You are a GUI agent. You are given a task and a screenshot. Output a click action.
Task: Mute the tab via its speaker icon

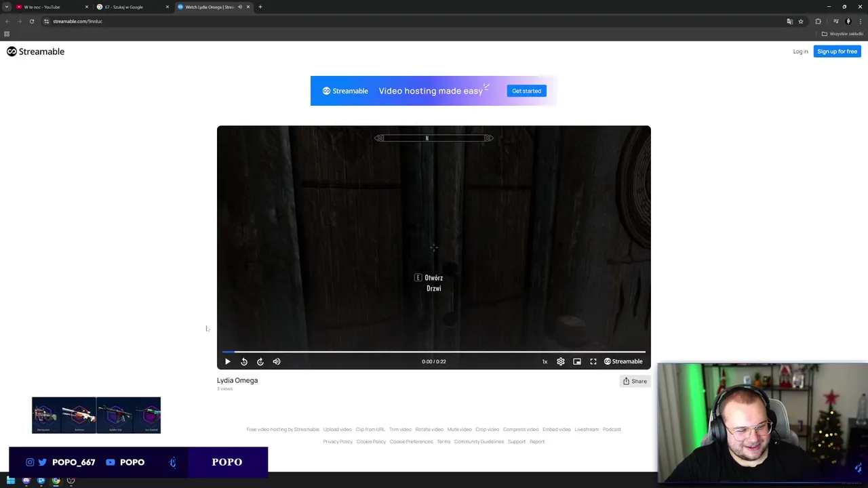(x=239, y=7)
